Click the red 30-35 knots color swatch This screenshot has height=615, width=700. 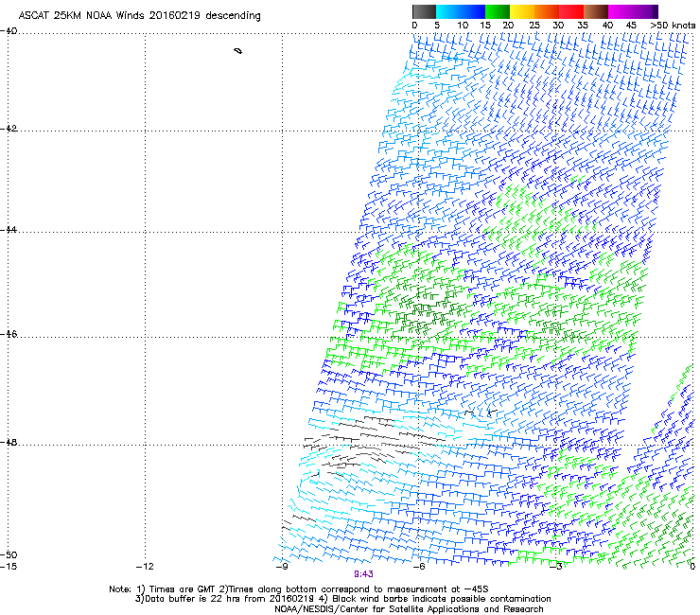(571, 11)
